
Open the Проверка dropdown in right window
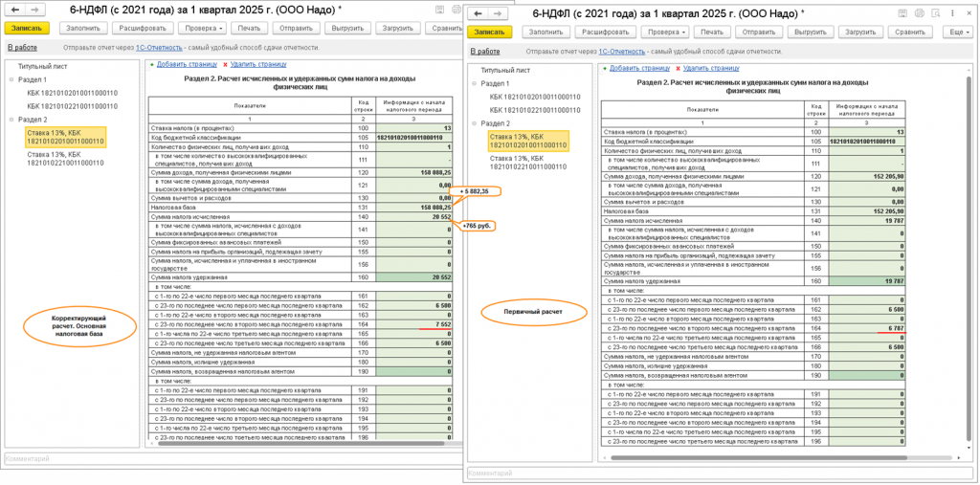[666, 32]
